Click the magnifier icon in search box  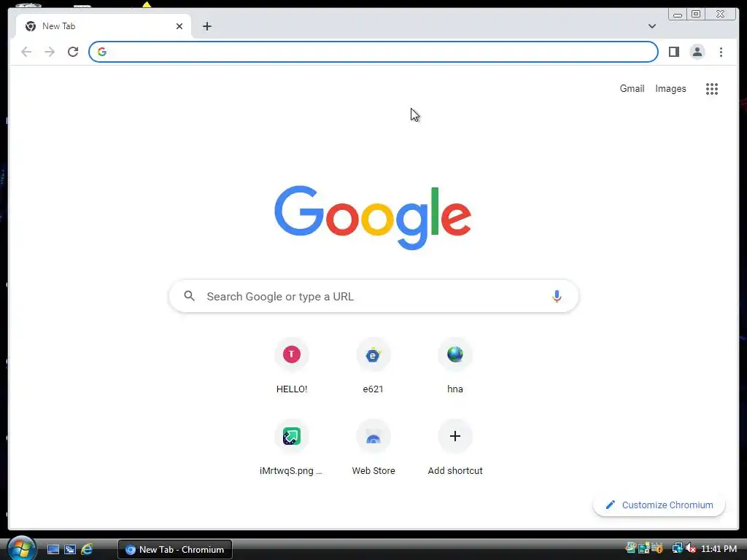click(189, 296)
